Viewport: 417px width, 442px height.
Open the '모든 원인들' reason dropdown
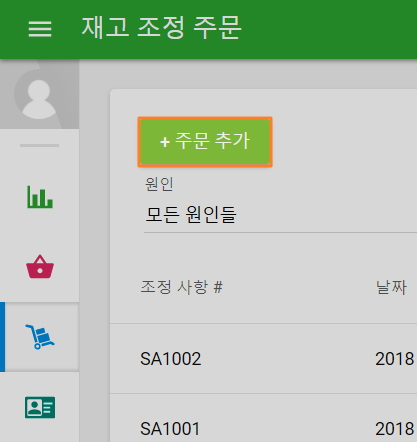[x=280, y=215]
